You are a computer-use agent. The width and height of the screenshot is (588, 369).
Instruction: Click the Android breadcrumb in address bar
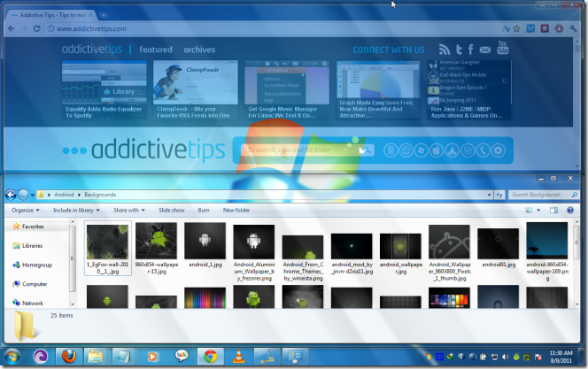[64, 195]
